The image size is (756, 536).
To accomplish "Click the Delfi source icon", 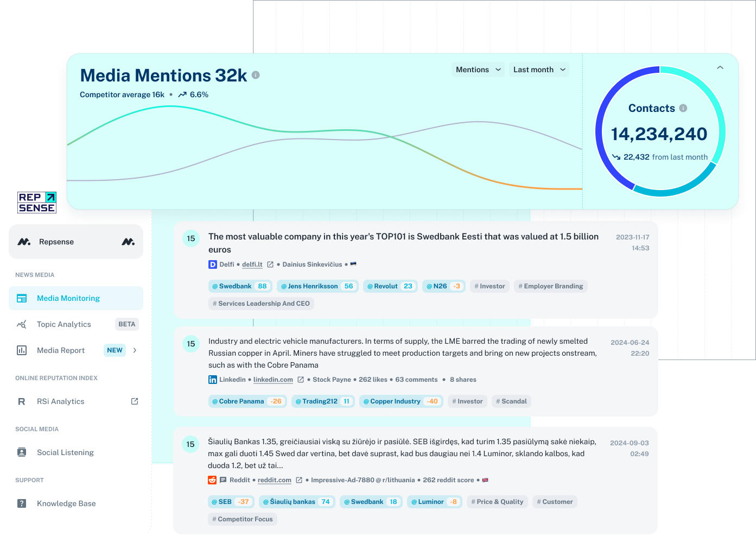I will click(x=213, y=264).
